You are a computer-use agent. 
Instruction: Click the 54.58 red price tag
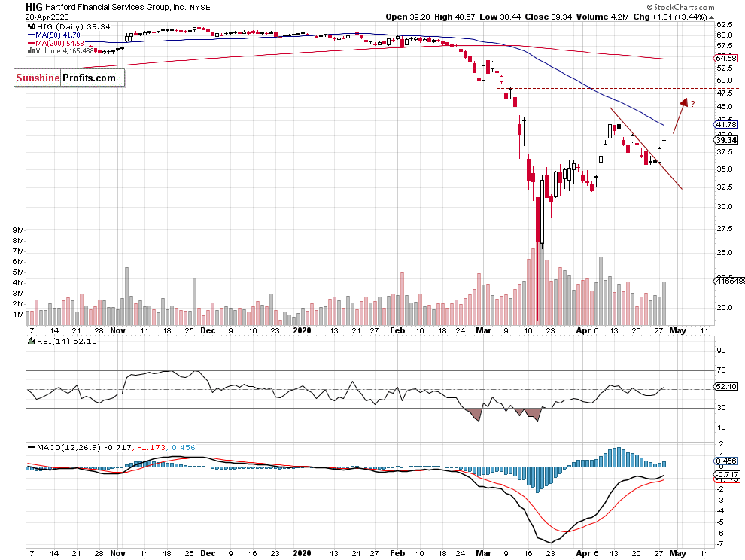[726, 59]
